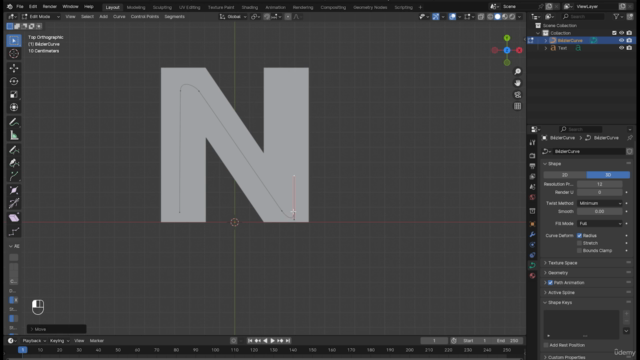
Task: Open the Control Points menu
Action: tap(144, 17)
